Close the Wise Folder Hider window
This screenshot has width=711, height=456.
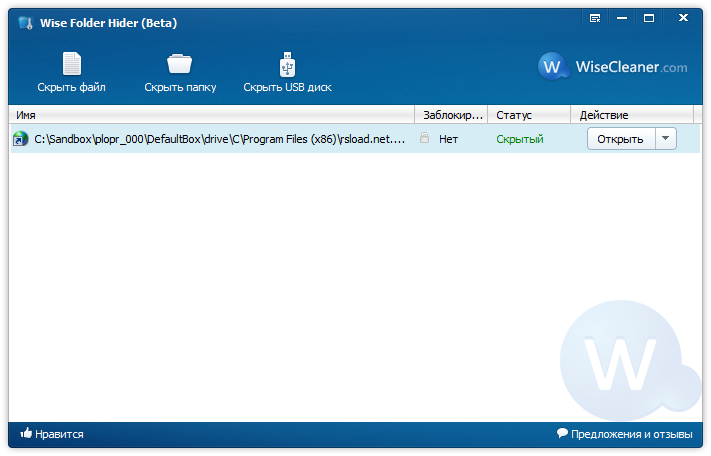pyautogui.click(x=683, y=18)
